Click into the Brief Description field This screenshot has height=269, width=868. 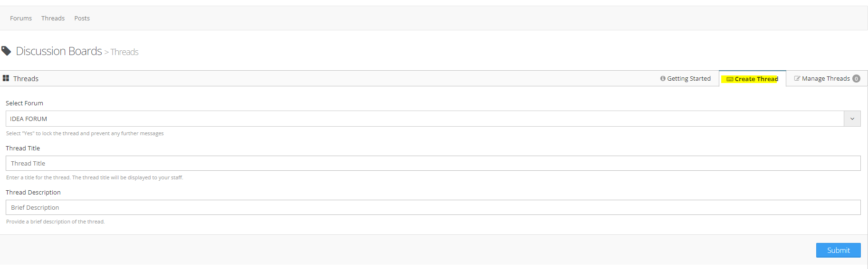[x=433, y=207]
